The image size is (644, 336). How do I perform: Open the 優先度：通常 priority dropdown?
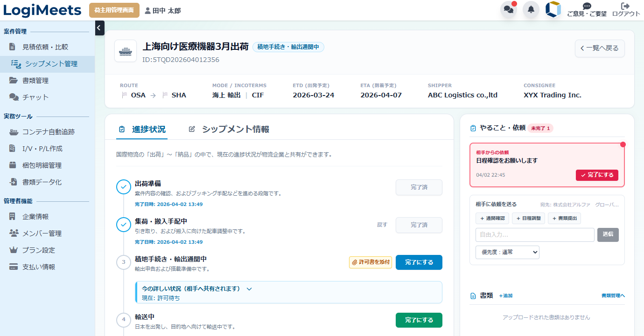click(x=507, y=252)
